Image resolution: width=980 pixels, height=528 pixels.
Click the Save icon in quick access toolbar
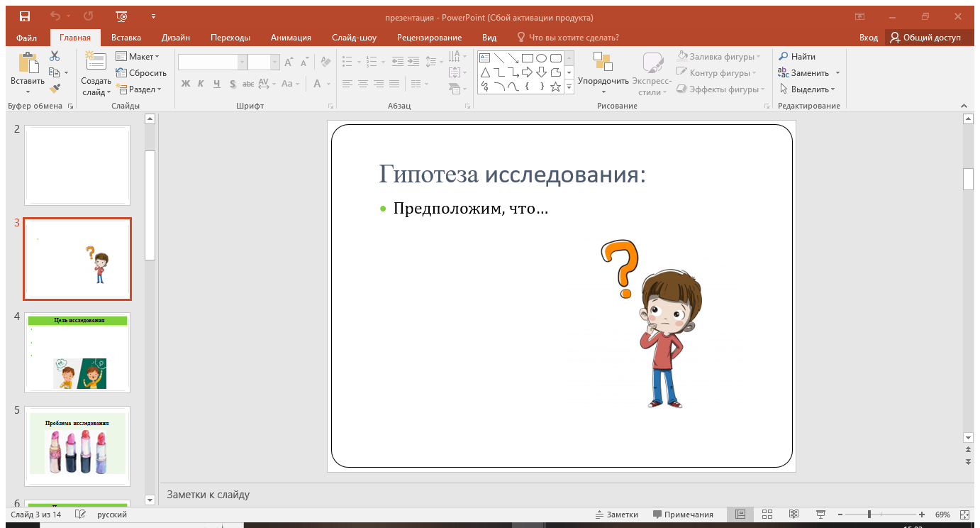coord(25,16)
